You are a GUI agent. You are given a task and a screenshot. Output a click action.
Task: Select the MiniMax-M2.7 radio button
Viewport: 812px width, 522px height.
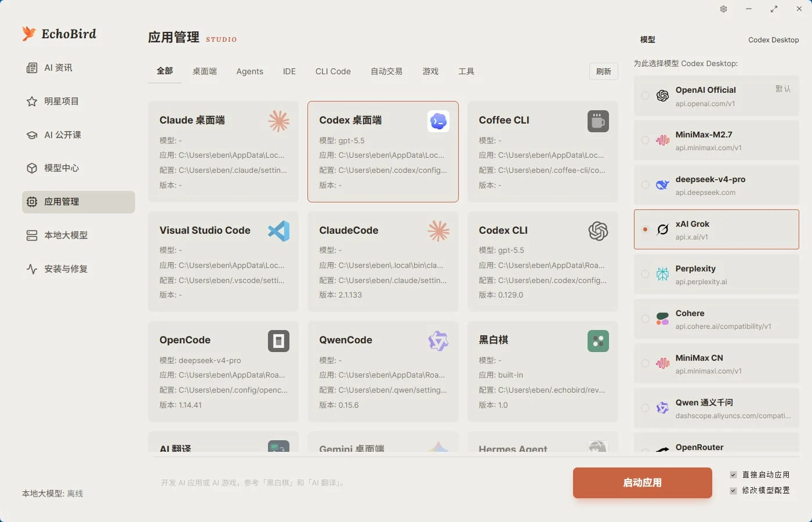pos(645,140)
